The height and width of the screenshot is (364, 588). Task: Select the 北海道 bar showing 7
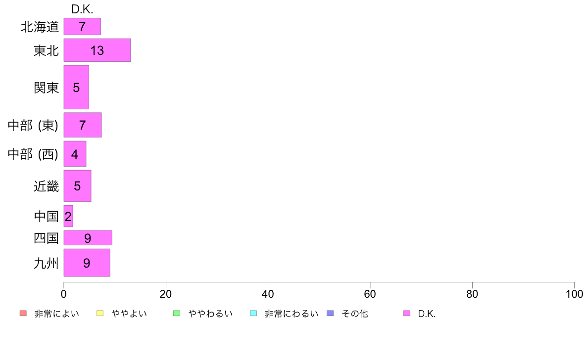[82, 27]
